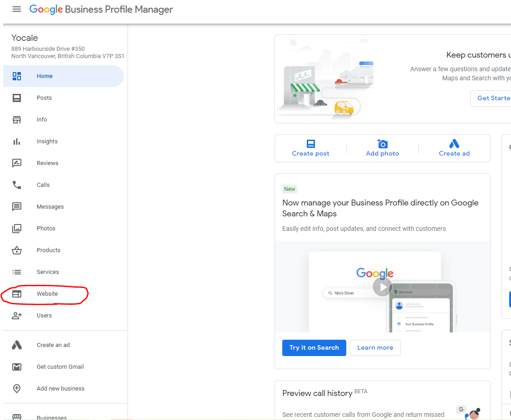
Task: Click the Yocale business name
Action: tap(25, 38)
